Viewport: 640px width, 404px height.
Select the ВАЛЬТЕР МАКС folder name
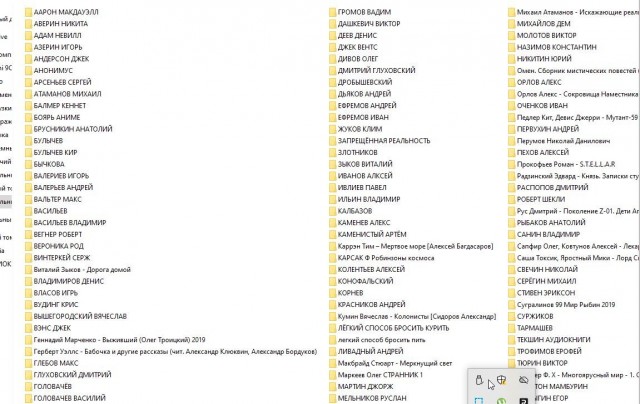point(58,199)
